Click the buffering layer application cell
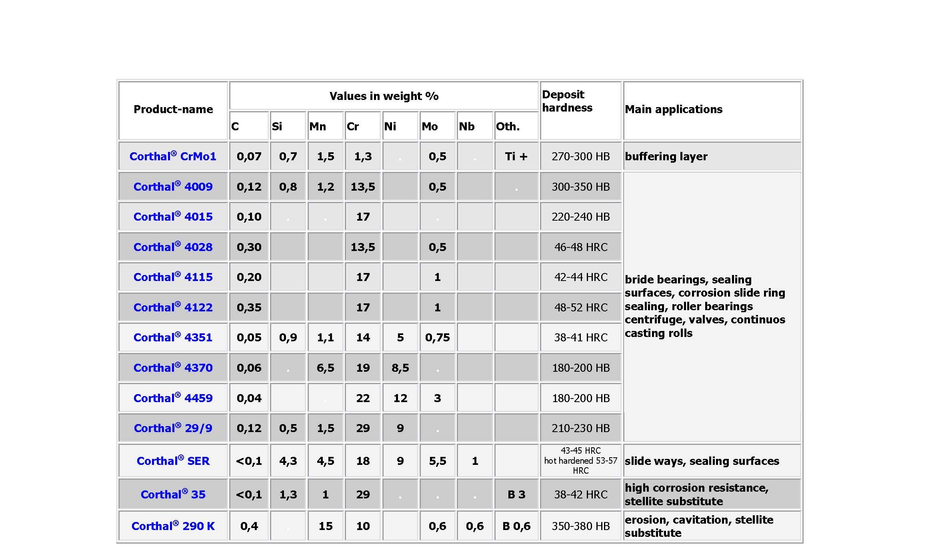Viewport: 936px width, 560px height. [x=712, y=156]
